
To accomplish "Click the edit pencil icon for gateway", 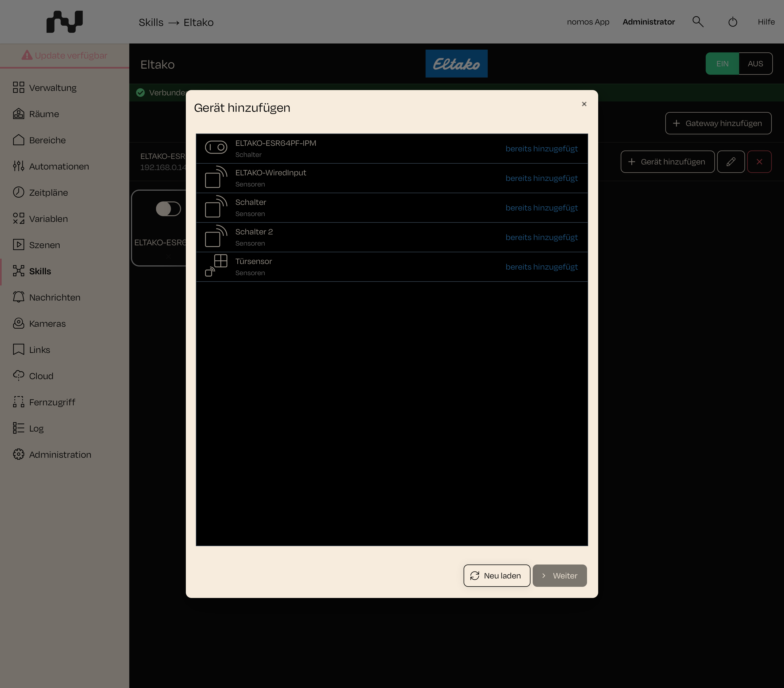I will [x=731, y=161].
